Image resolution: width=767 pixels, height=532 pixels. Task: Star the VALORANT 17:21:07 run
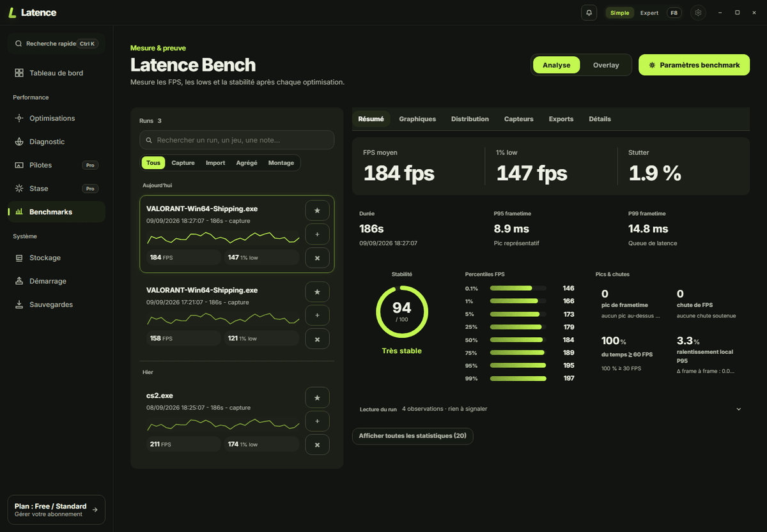tap(317, 291)
